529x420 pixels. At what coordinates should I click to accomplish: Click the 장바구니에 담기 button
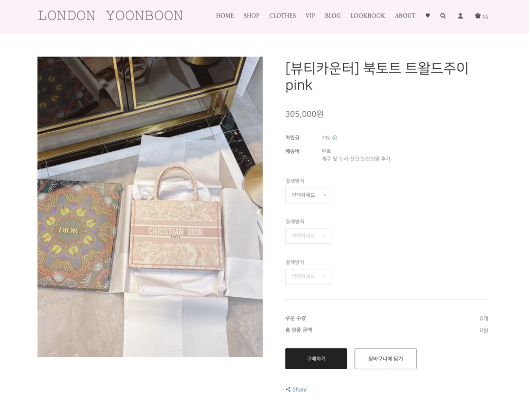[x=385, y=359]
